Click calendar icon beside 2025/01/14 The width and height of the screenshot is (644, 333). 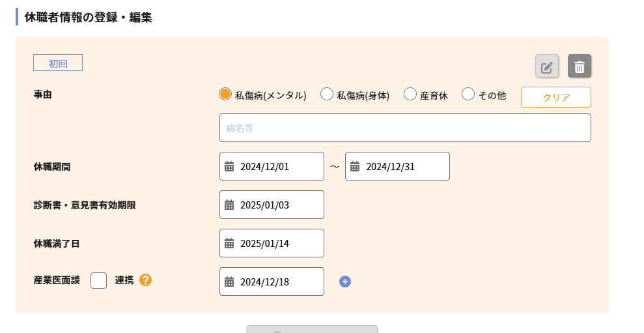229,243
